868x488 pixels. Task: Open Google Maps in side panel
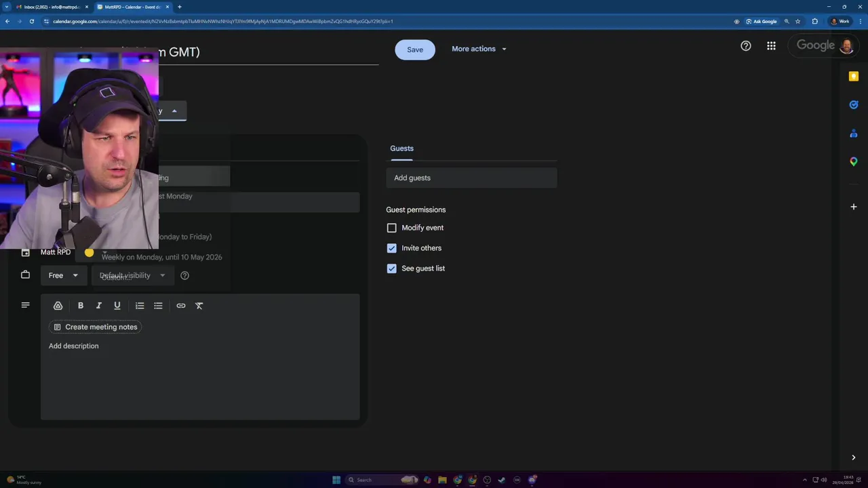tap(854, 161)
